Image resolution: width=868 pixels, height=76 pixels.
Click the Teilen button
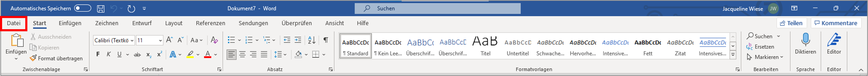click(x=792, y=23)
